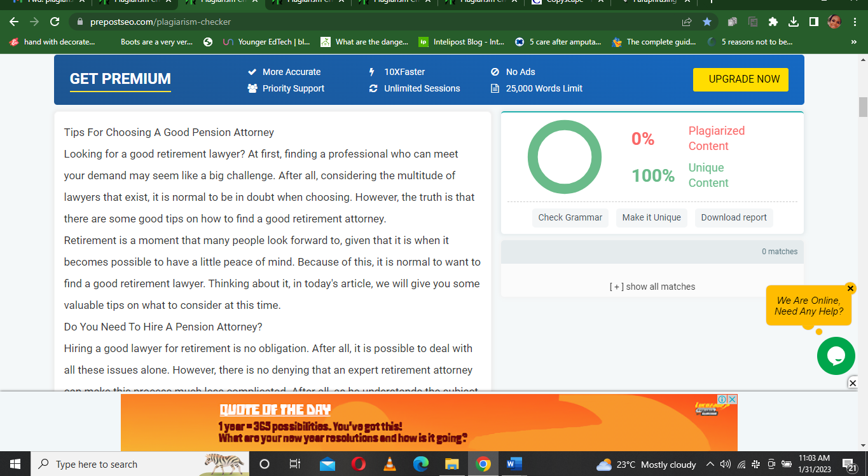The image size is (868, 476).
Task: Open the volume control in system tray
Action: (x=726, y=464)
